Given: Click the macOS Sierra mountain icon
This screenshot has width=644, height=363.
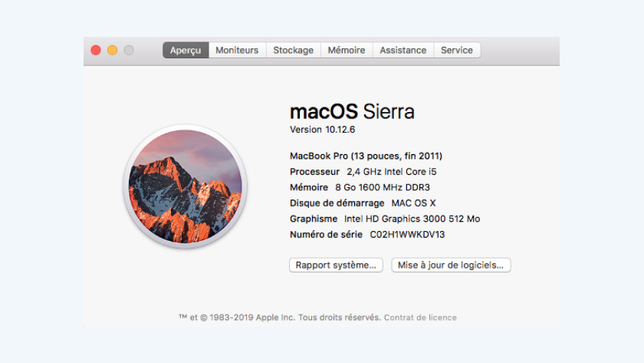Looking at the screenshot, I should pos(186,186).
